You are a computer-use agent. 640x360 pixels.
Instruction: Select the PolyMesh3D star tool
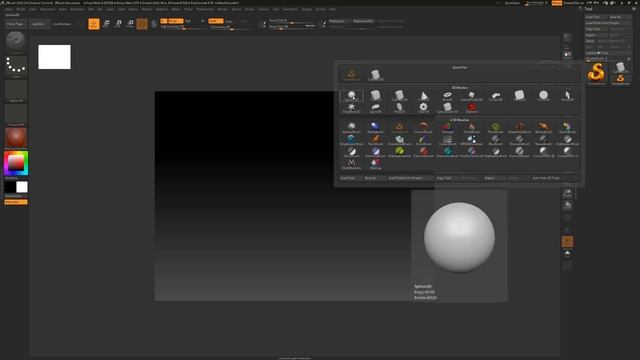point(351,108)
